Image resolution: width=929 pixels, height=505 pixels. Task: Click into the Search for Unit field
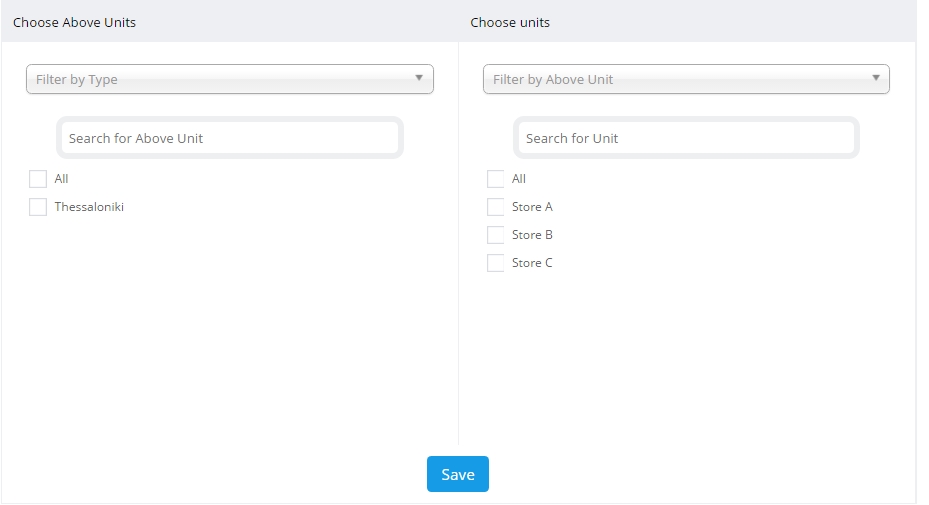tap(686, 138)
